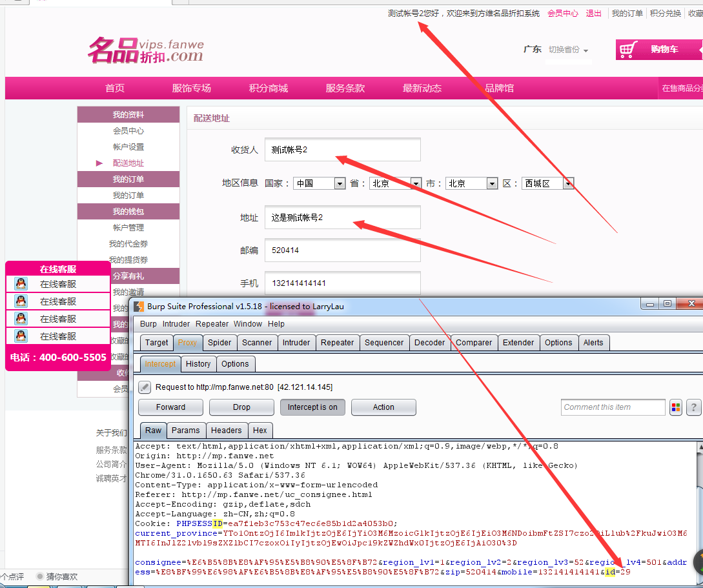Open the Help menu

click(276, 323)
